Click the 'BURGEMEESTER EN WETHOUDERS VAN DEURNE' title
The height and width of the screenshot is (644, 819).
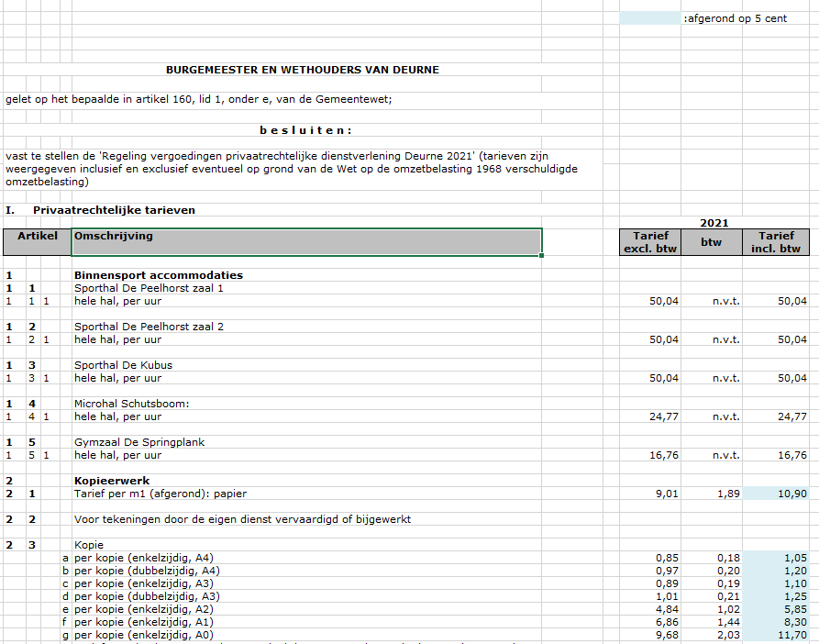302,70
